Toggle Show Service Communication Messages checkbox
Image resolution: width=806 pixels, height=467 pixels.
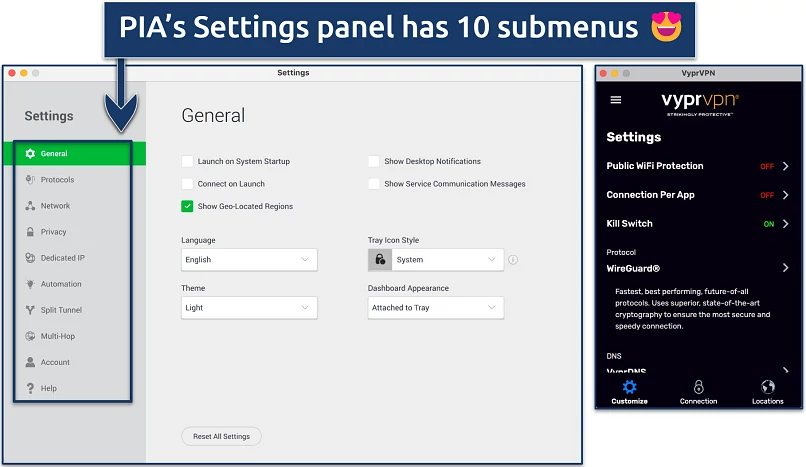(374, 184)
